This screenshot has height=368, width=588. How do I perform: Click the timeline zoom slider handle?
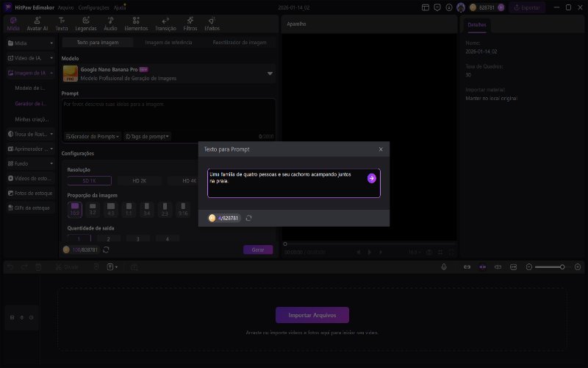(562, 266)
